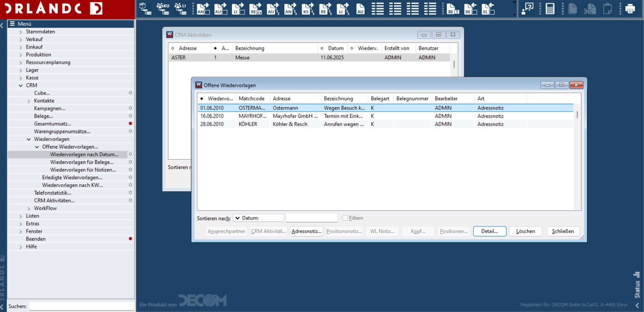Click the Adressnotiz... button
Viewport: 644px width, 312px height.
(306, 231)
